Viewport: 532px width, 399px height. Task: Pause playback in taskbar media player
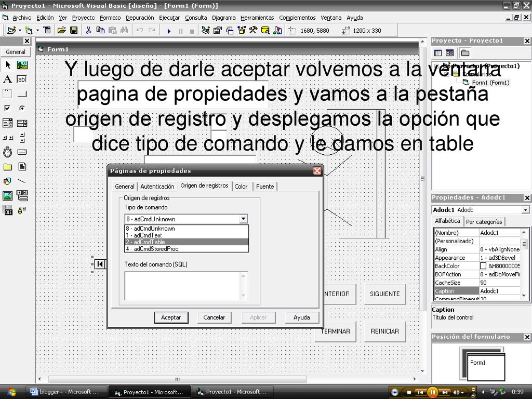433,392
